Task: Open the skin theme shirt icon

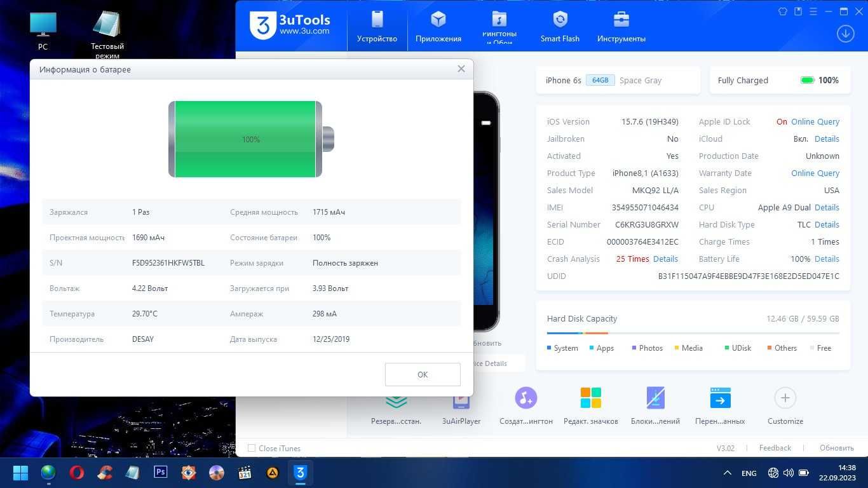Action: click(783, 11)
